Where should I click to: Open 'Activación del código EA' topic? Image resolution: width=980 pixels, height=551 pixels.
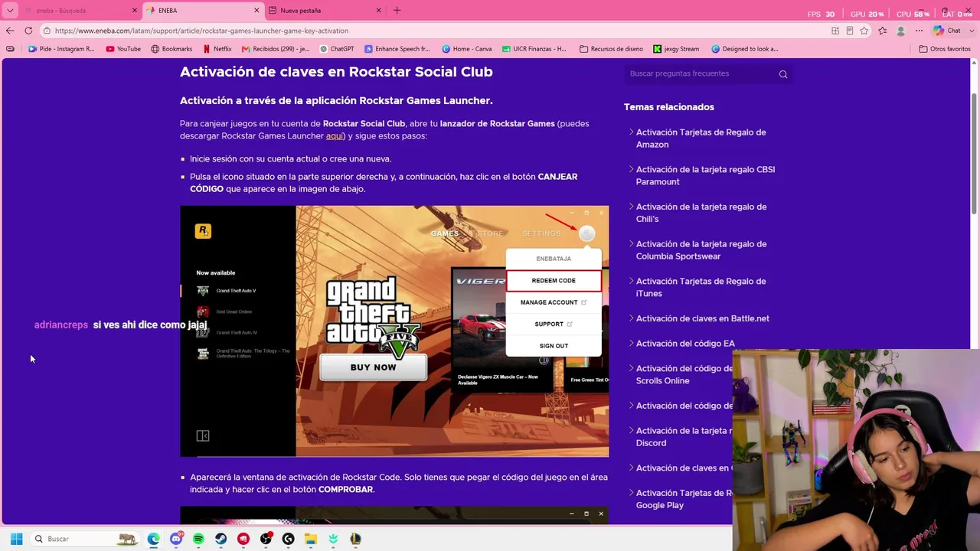tap(684, 344)
